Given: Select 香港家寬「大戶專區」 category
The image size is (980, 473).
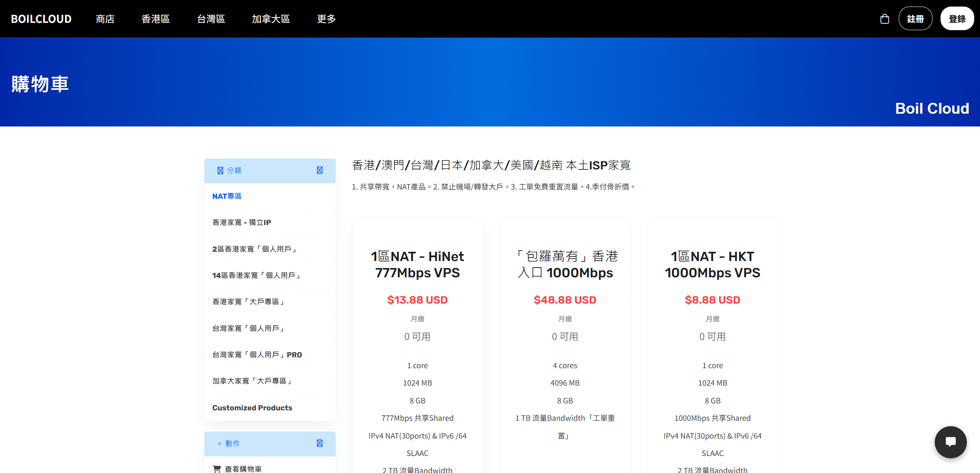Looking at the screenshot, I should (270, 302).
